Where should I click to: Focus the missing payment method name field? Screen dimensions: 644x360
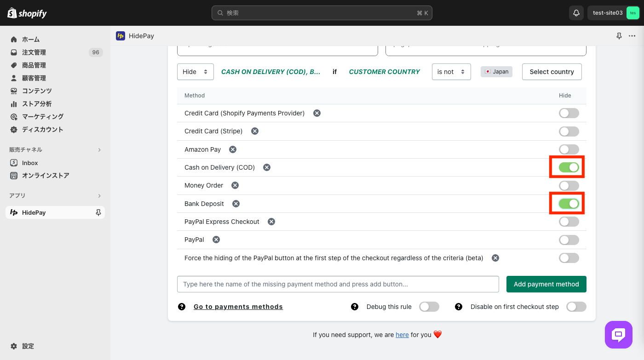pyautogui.click(x=338, y=284)
